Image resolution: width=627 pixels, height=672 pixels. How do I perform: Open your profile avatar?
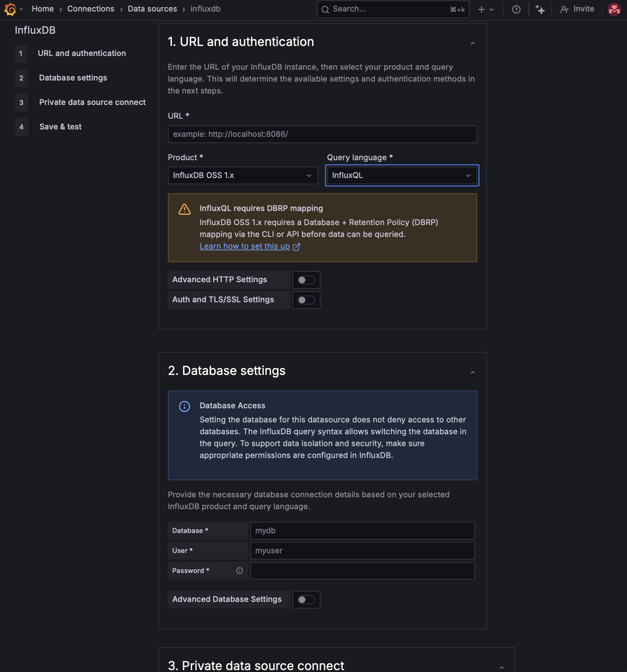pyautogui.click(x=614, y=9)
